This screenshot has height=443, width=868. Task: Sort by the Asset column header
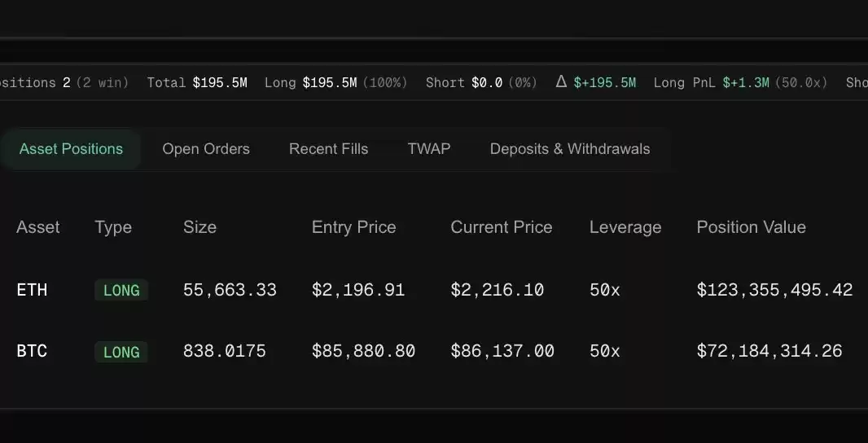38,227
